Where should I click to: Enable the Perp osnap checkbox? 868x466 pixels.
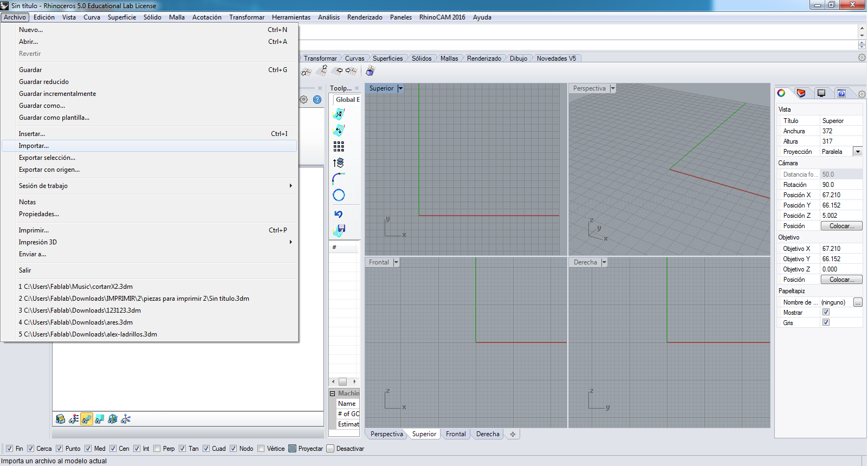[x=157, y=449]
